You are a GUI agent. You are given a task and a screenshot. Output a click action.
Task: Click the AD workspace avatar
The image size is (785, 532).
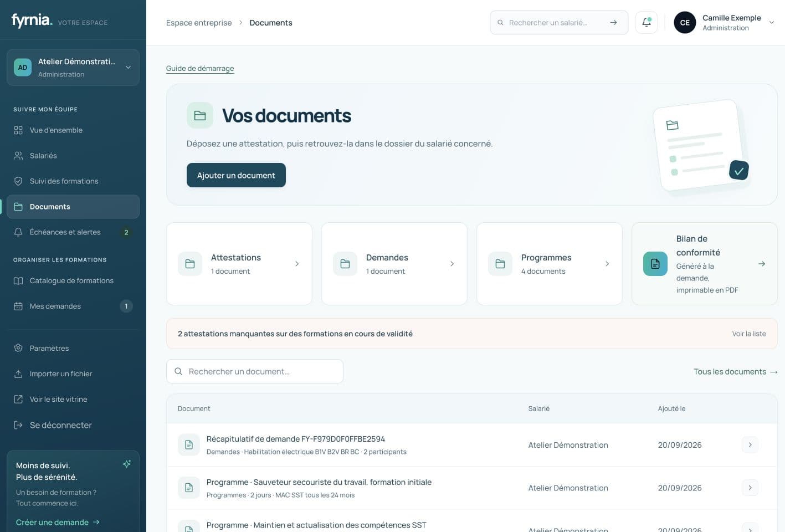[23, 68]
